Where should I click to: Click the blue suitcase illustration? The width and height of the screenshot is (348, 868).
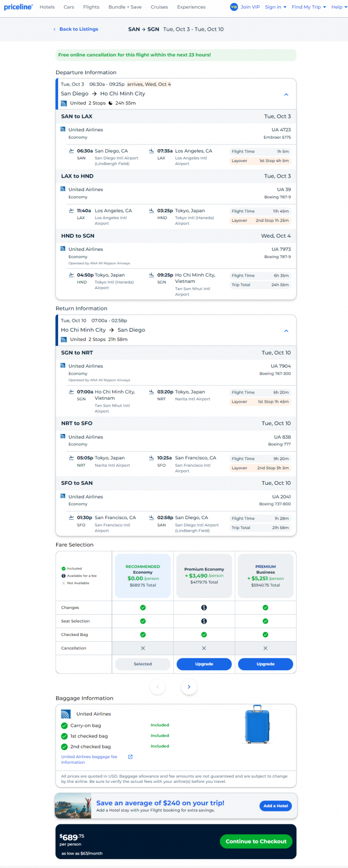pyautogui.click(x=257, y=725)
